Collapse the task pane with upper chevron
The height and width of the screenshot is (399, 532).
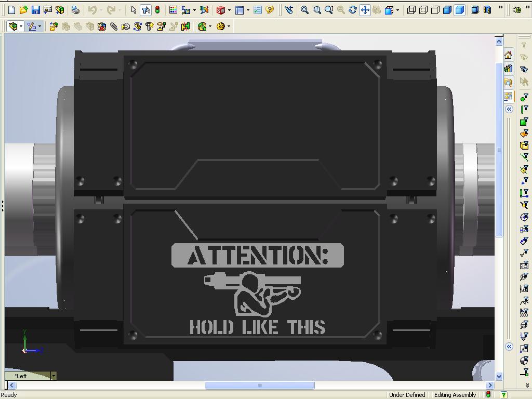[509, 109]
